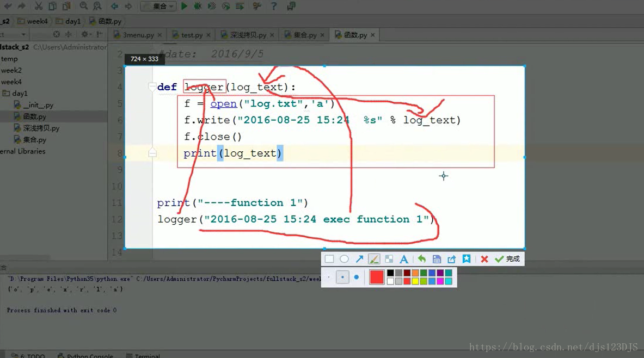Navigate forward with the right arrow icon
The height and width of the screenshot is (358, 644).
click(128, 6)
